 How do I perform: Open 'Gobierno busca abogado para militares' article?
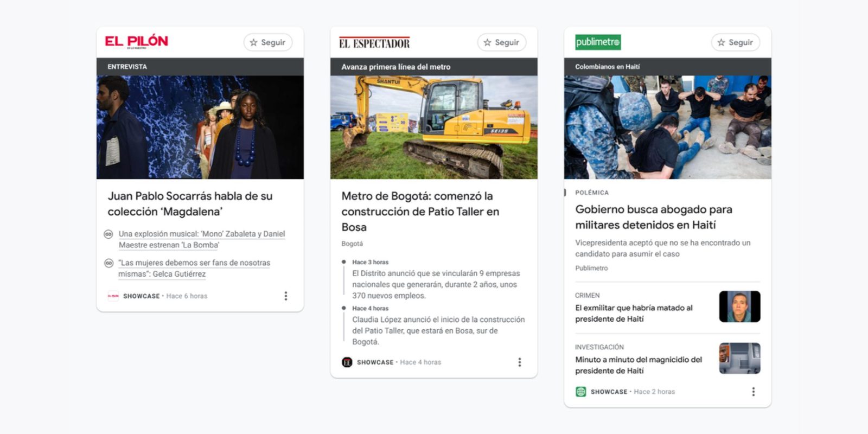tap(654, 216)
